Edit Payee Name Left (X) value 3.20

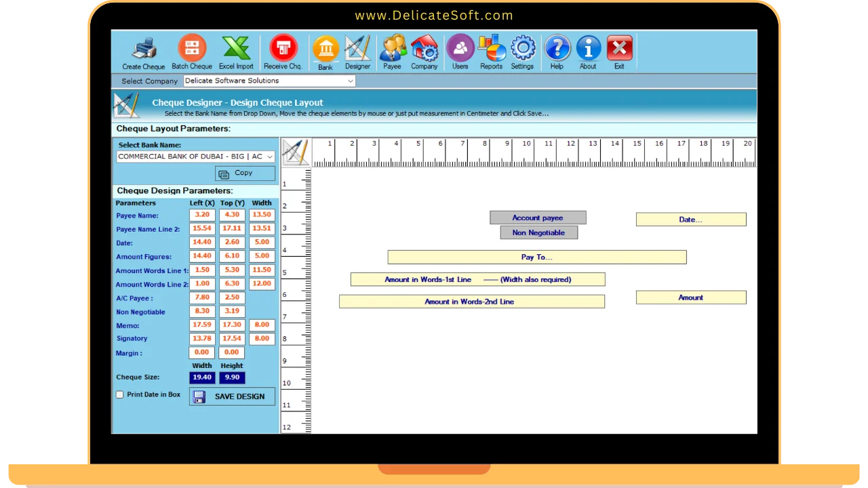pyautogui.click(x=202, y=215)
